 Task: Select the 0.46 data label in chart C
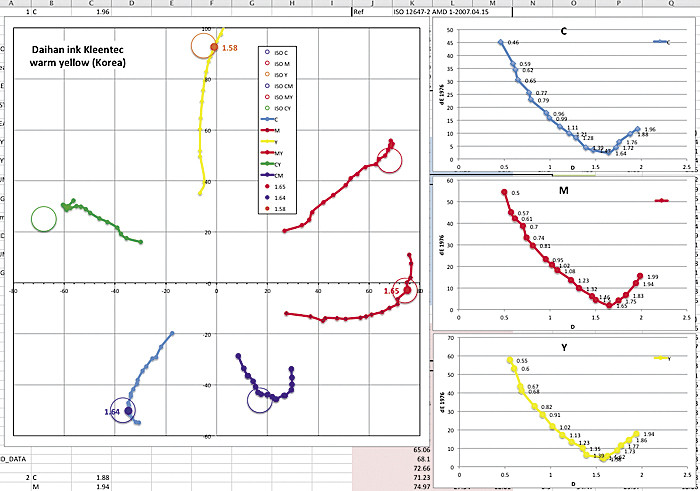click(x=513, y=43)
